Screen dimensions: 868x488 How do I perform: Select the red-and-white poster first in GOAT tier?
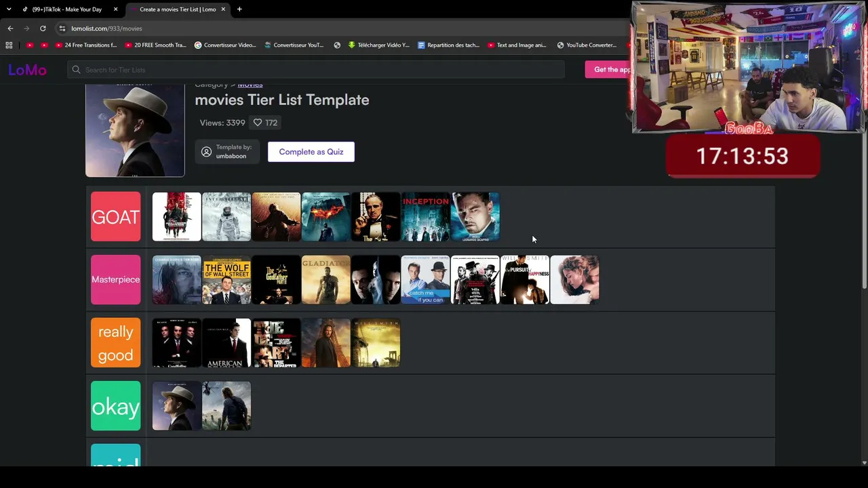pyautogui.click(x=177, y=217)
